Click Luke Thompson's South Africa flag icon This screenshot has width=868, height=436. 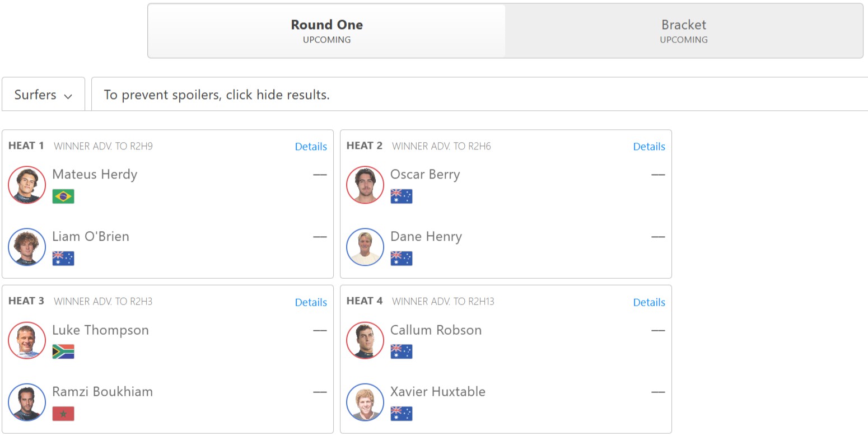tap(63, 351)
